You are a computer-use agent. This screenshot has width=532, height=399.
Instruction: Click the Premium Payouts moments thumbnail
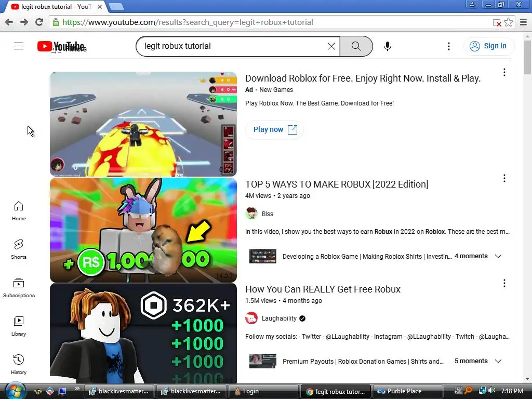[262, 361]
